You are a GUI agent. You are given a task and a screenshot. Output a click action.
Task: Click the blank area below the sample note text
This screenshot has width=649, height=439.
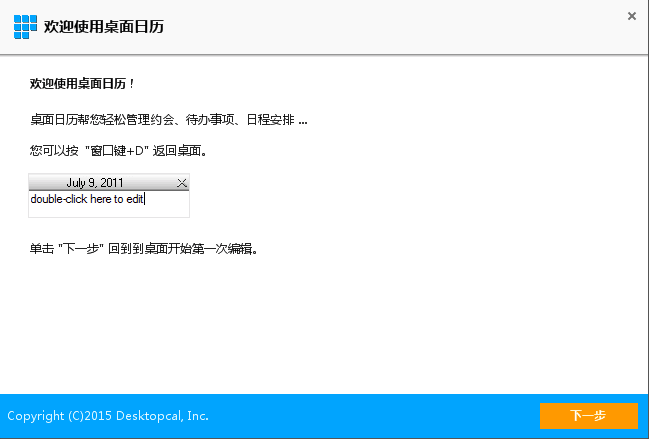point(108,211)
